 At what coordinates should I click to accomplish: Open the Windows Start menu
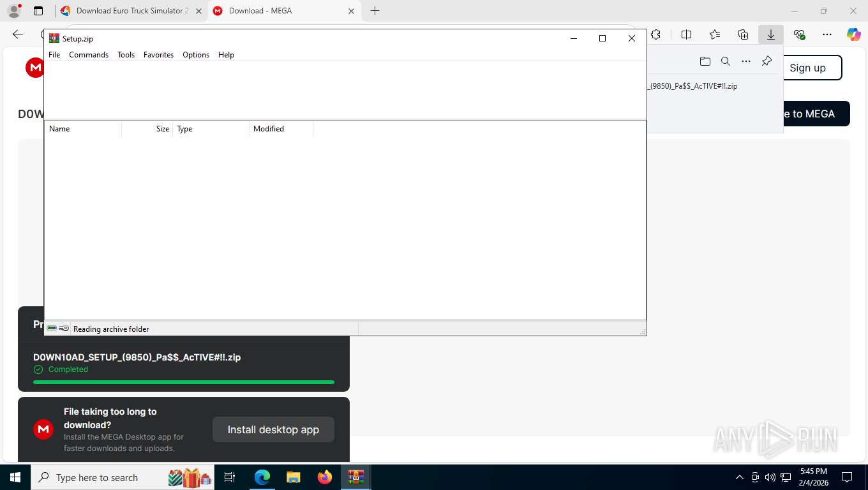pos(15,477)
